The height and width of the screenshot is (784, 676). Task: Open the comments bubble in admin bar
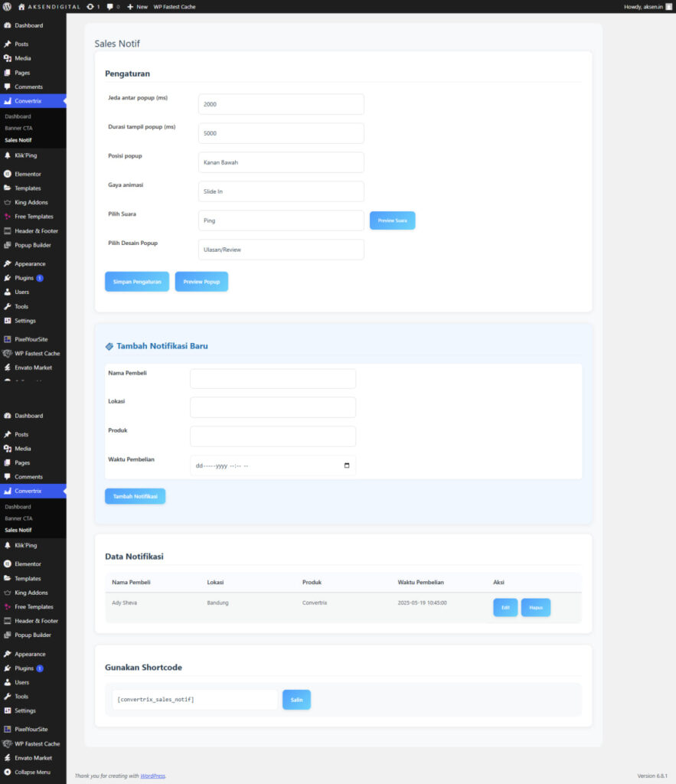(x=110, y=6)
